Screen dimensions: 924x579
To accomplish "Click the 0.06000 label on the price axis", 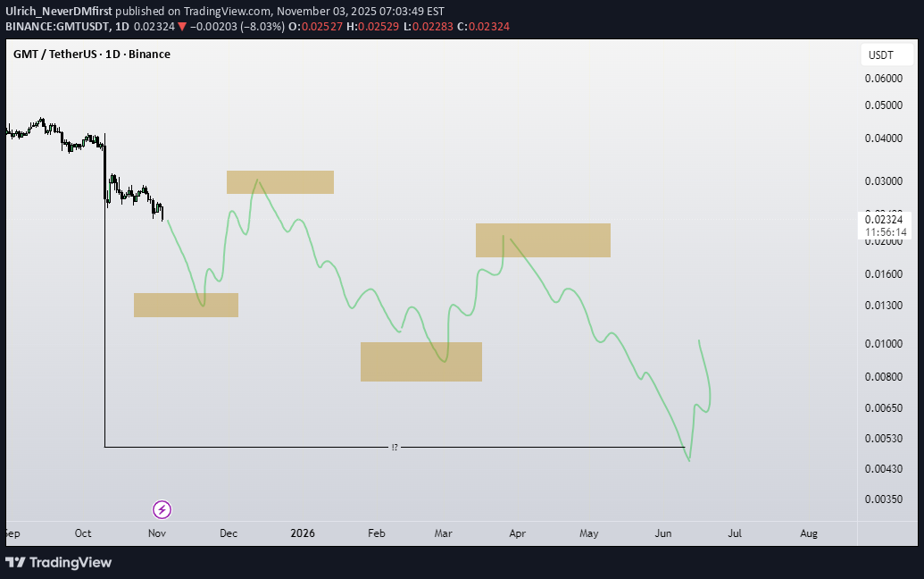I will pyautogui.click(x=883, y=79).
